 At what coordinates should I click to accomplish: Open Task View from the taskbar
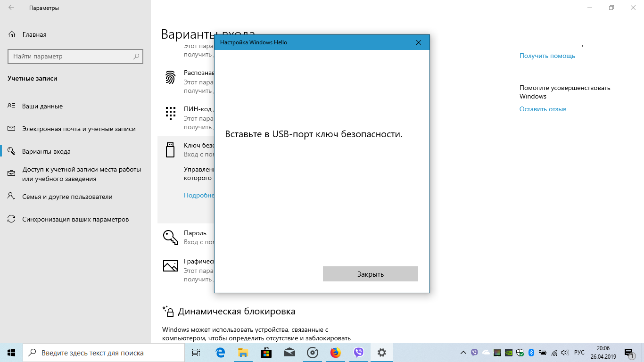[196, 353]
